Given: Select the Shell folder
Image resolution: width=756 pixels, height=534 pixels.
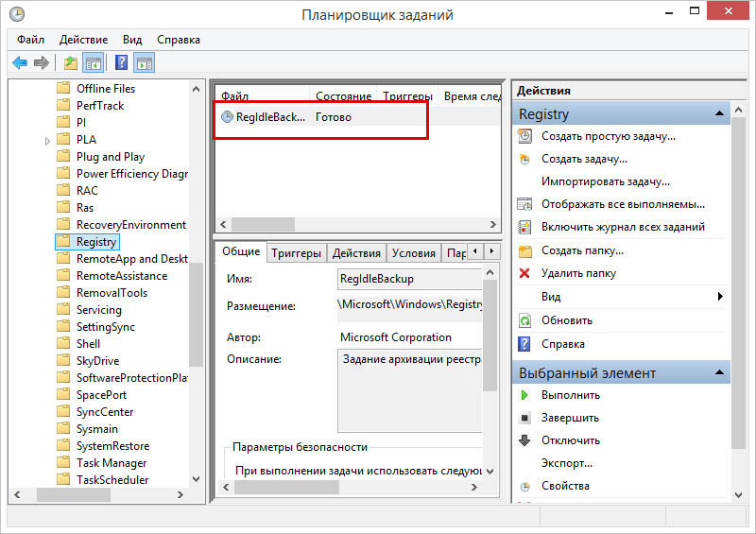Looking at the screenshot, I should click(x=88, y=343).
